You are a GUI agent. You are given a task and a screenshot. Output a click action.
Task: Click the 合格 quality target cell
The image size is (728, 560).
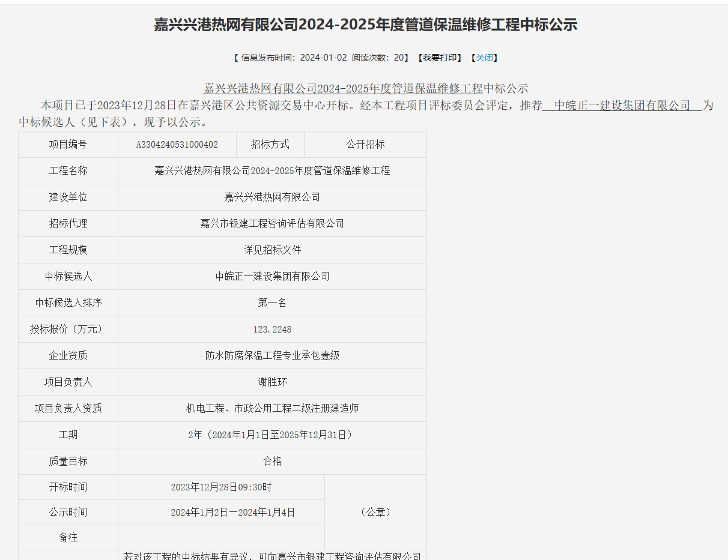click(x=272, y=462)
